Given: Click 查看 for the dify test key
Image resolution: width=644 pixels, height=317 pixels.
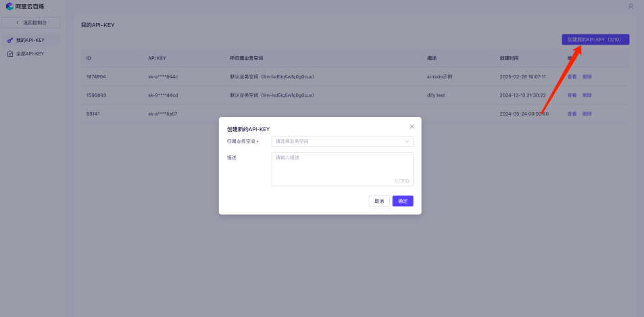Looking at the screenshot, I should [572, 95].
